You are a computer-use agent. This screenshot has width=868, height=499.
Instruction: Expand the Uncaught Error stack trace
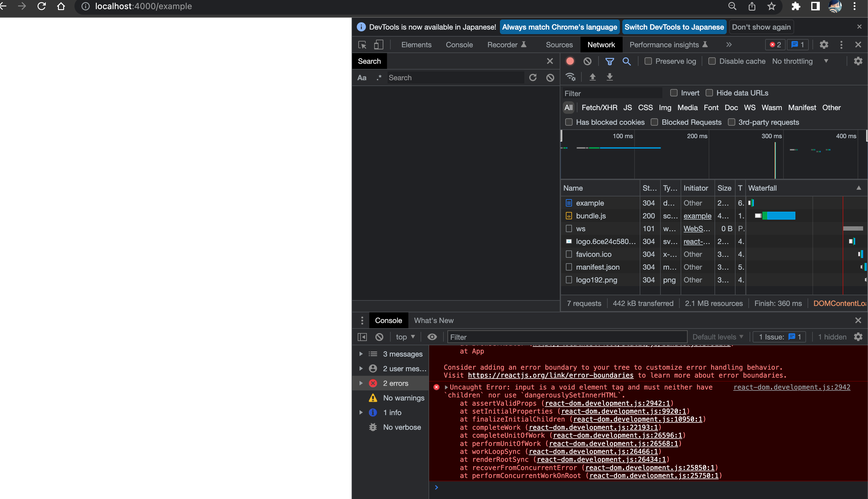pos(446,387)
